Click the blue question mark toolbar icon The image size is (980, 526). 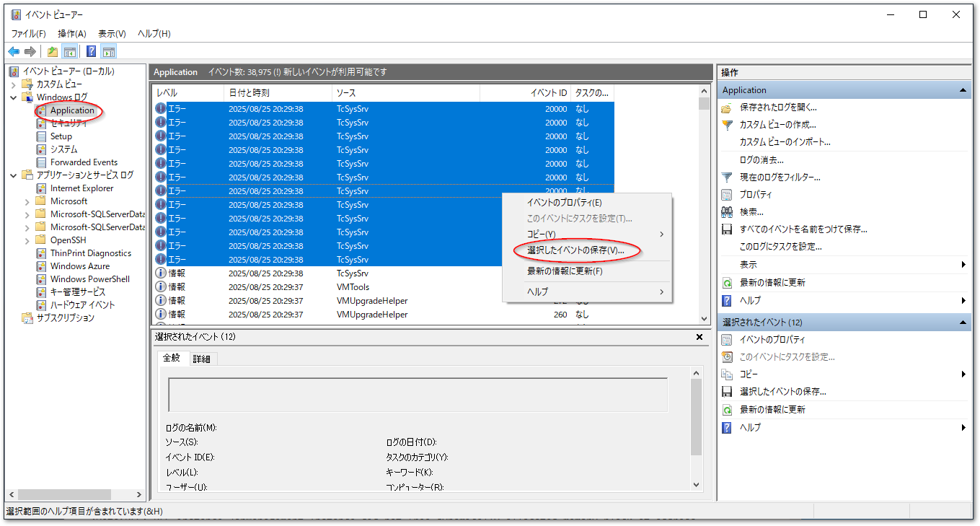tap(92, 51)
